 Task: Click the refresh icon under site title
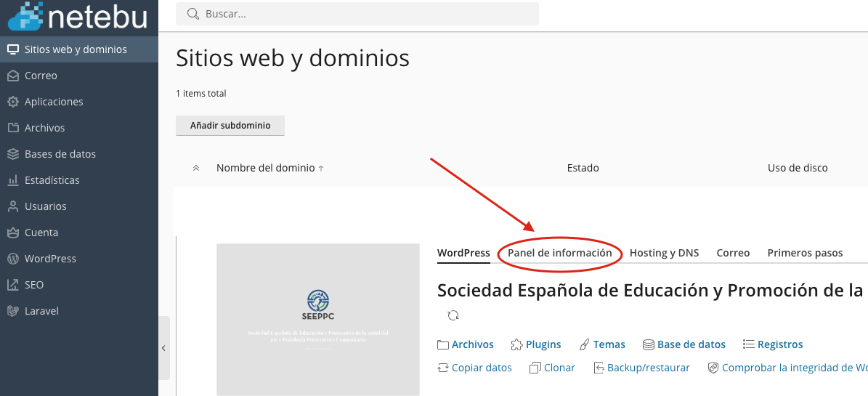point(453,315)
